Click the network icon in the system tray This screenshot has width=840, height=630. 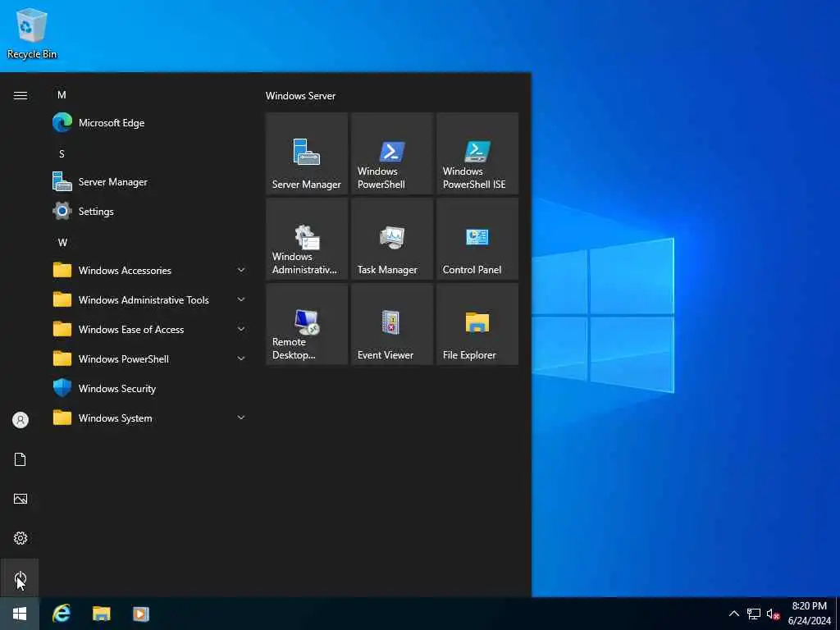pyautogui.click(x=754, y=614)
